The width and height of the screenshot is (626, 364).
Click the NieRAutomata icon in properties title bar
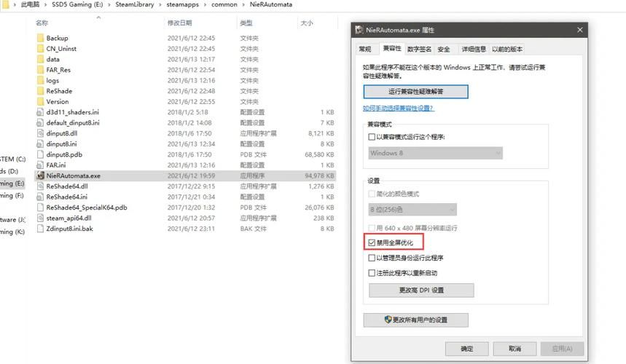pos(359,30)
